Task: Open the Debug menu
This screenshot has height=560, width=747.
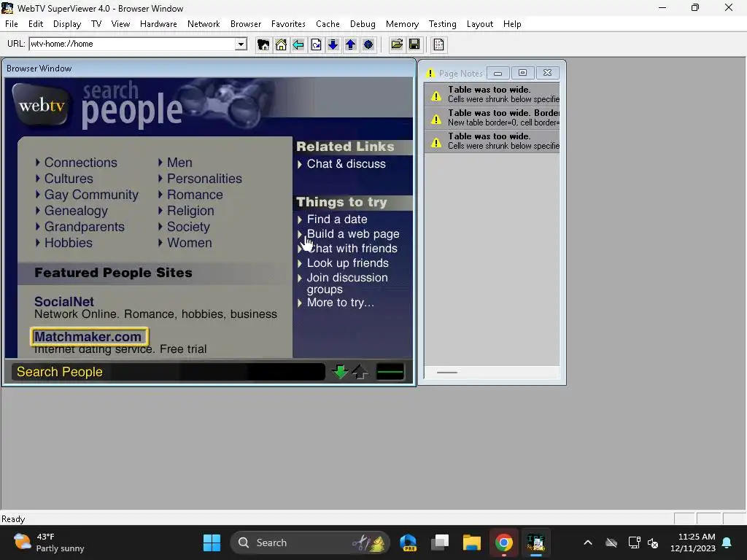Action: coord(363,24)
